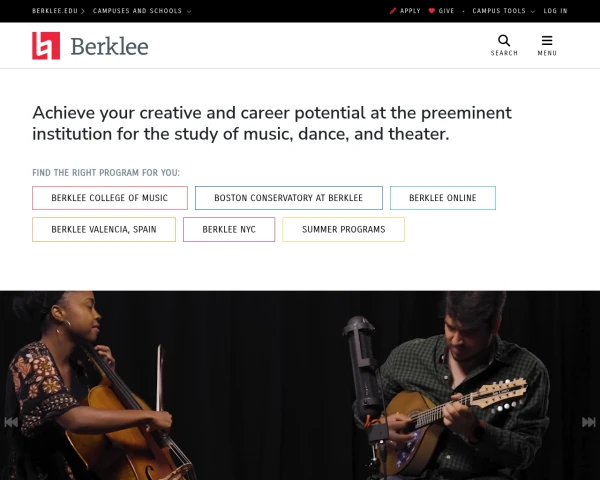Select Berklee College of Music button
The width and height of the screenshot is (600, 480).
(x=110, y=198)
